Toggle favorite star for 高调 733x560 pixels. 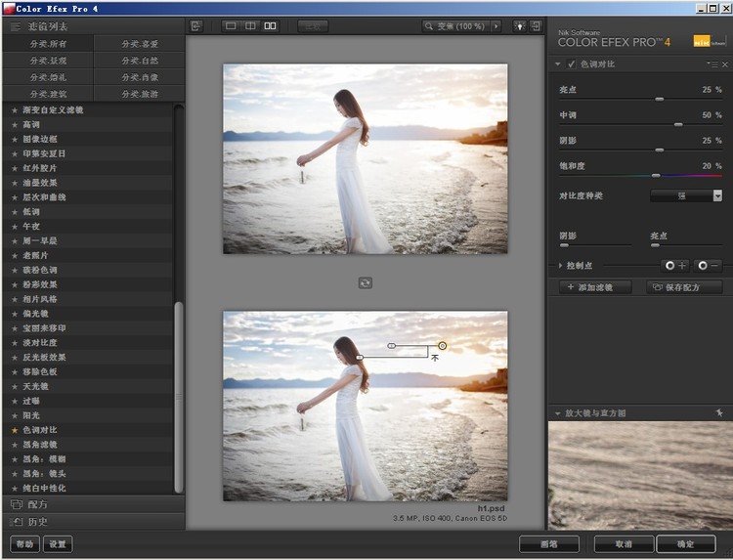tap(15, 125)
